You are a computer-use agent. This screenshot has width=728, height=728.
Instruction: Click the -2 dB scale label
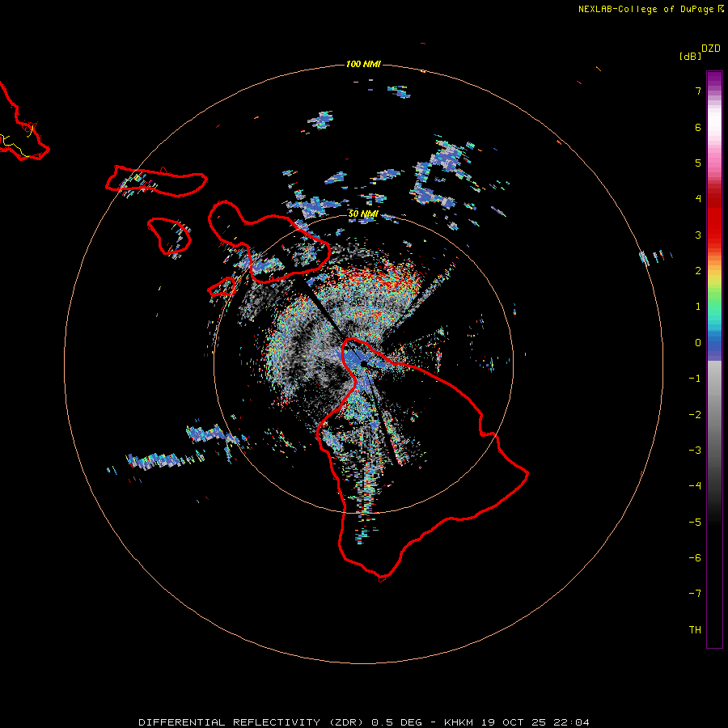695,415
